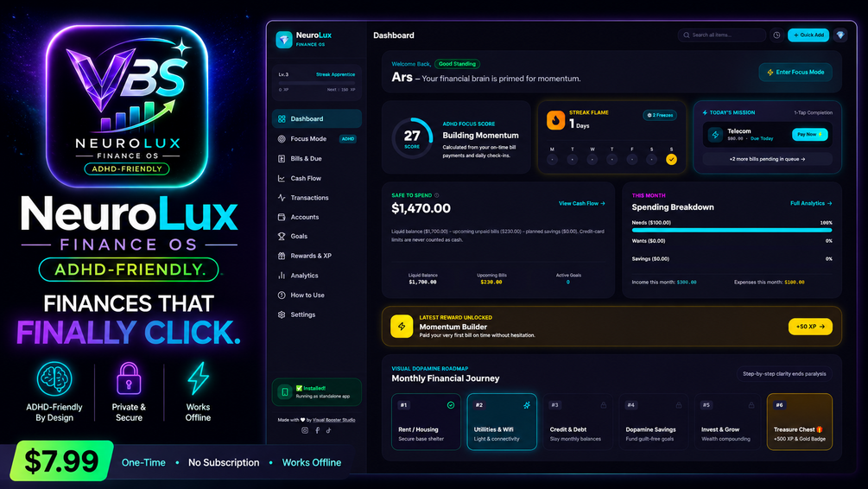
Task: Click the gem icon beside Quick Add
Action: pyautogui.click(x=840, y=35)
